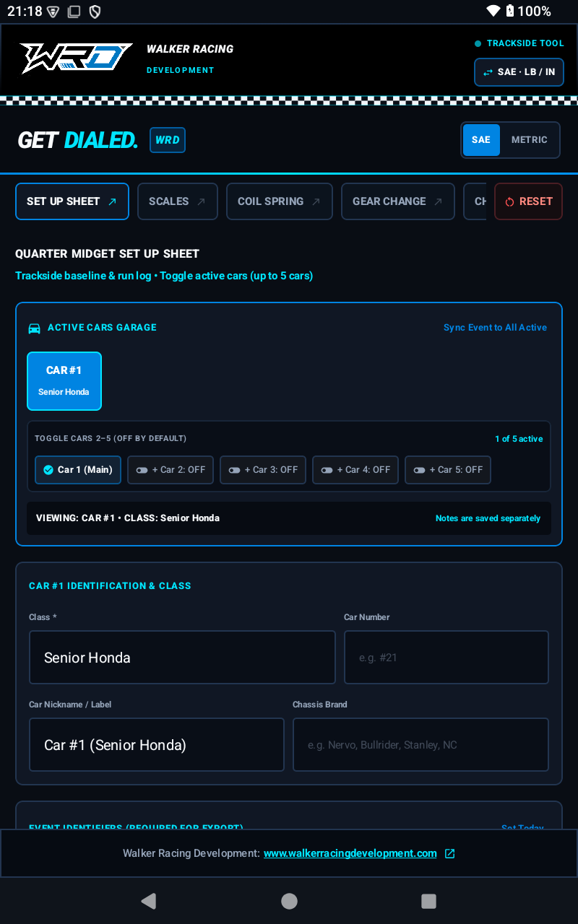Toggle Car 1 (Main) active state
This screenshot has height=924, width=578.
coord(78,470)
